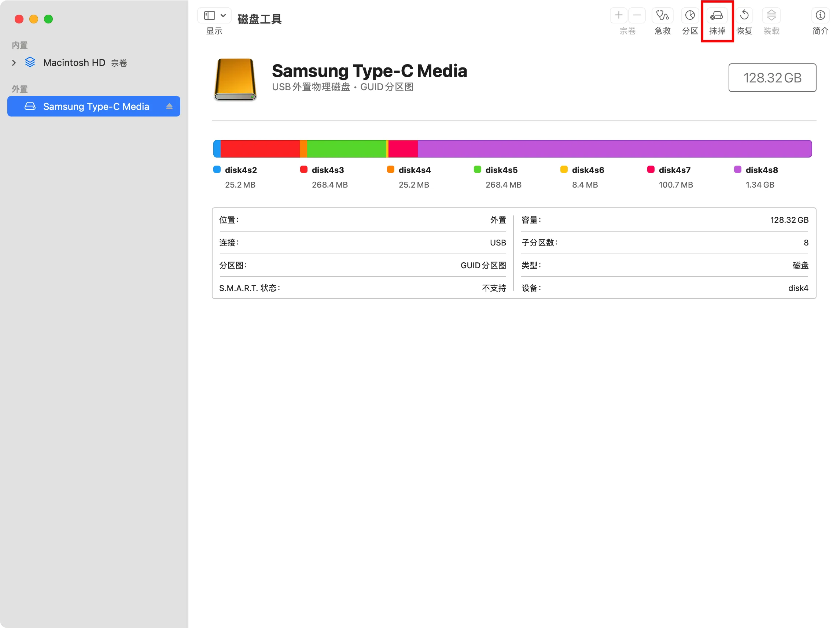The width and height of the screenshot is (840, 628).
Task: Click the 'GUID 分区图' value in table
Action: coord(483,265)
